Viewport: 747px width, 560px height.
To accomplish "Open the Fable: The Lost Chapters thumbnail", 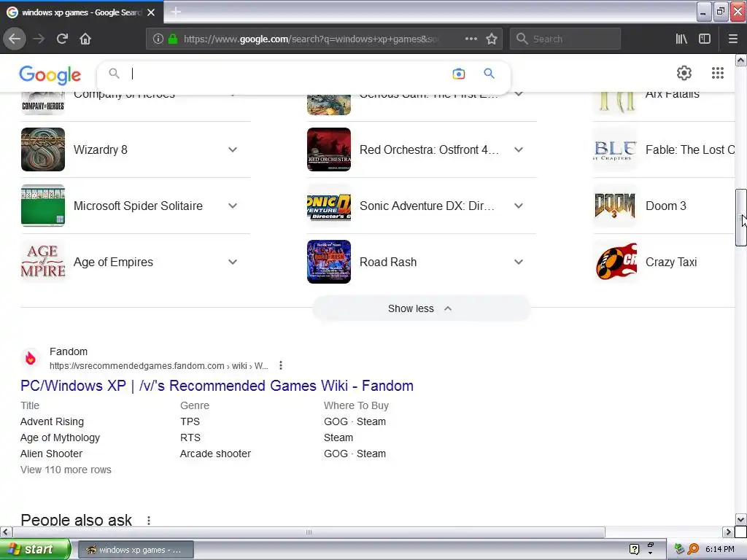I will pos(615,149).
